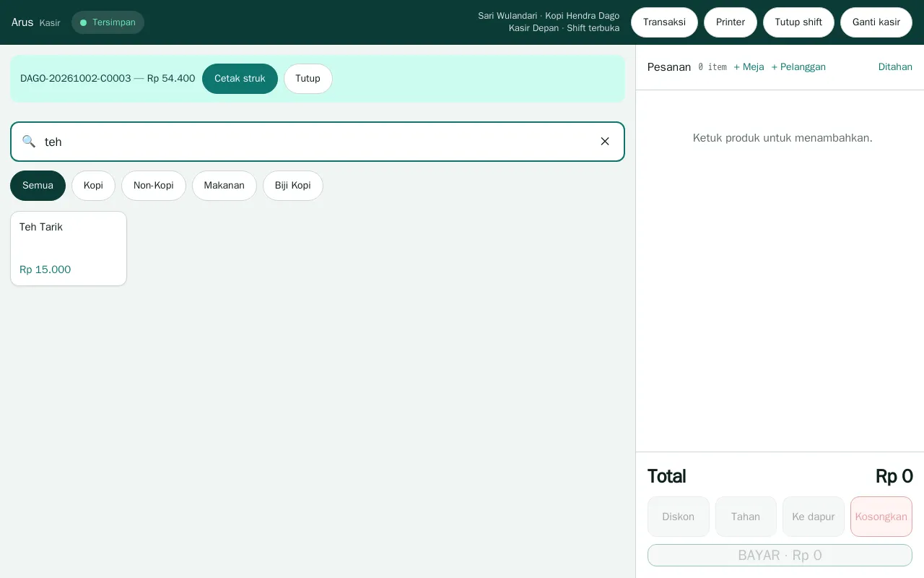Select the Semua category filter
Screen dimensions: 924x578
click(38, 186)
